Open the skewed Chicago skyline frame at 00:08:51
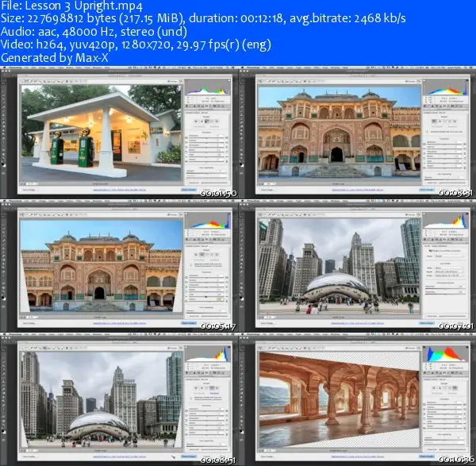Screen dimensions: 476x466 tap(119, 399)
